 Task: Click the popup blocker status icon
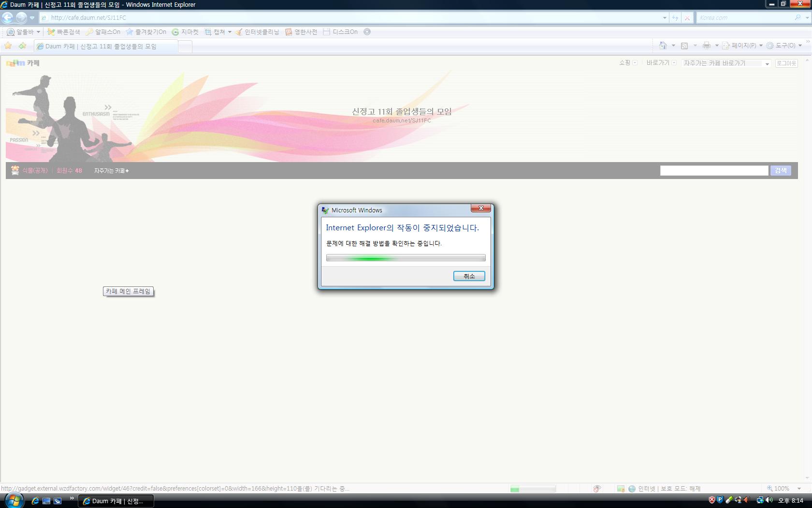pyautogui.click(x=597, y=489)
